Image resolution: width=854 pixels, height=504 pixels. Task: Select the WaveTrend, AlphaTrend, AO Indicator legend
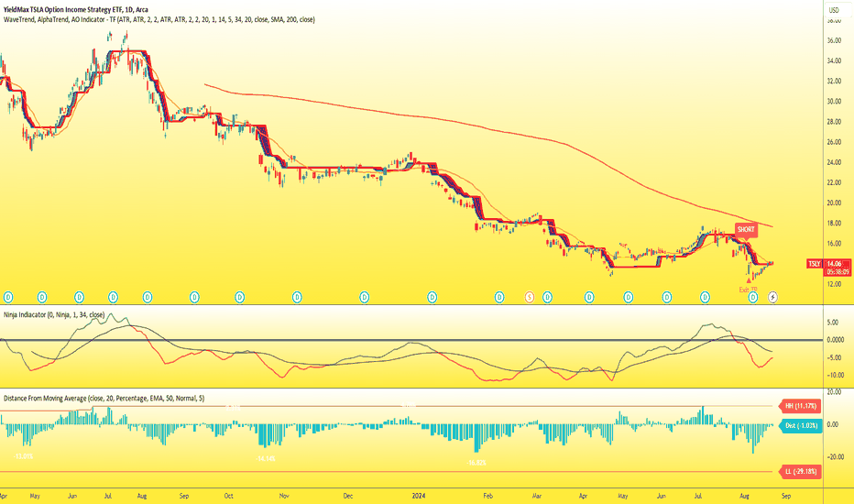tap(159, 19)
